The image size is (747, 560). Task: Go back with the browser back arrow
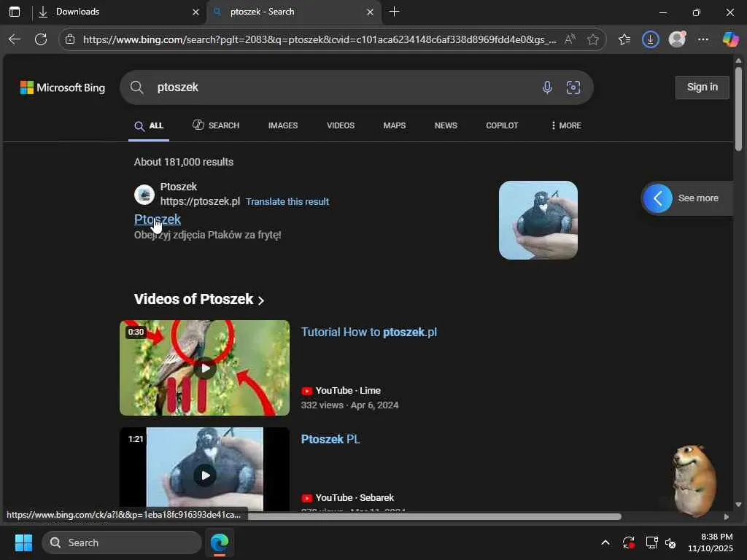coord(15,39)
